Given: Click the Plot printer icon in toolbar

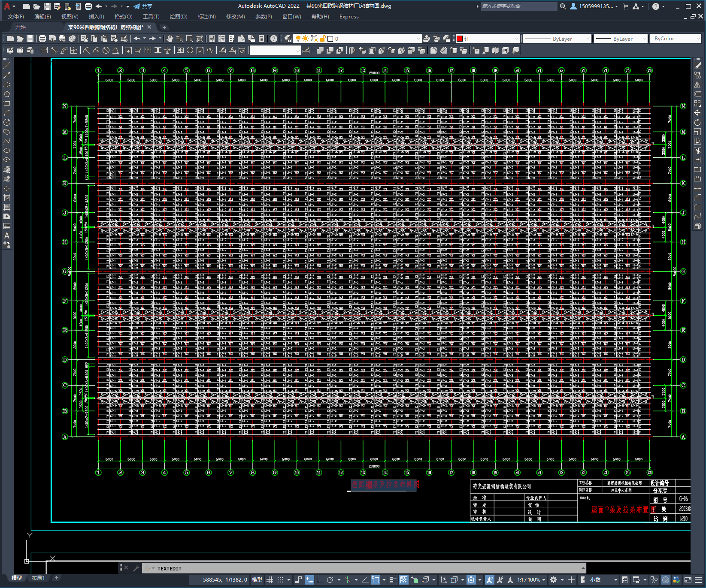Looking at the screenshot, I should pyautogui.click(x=42, y=39).
